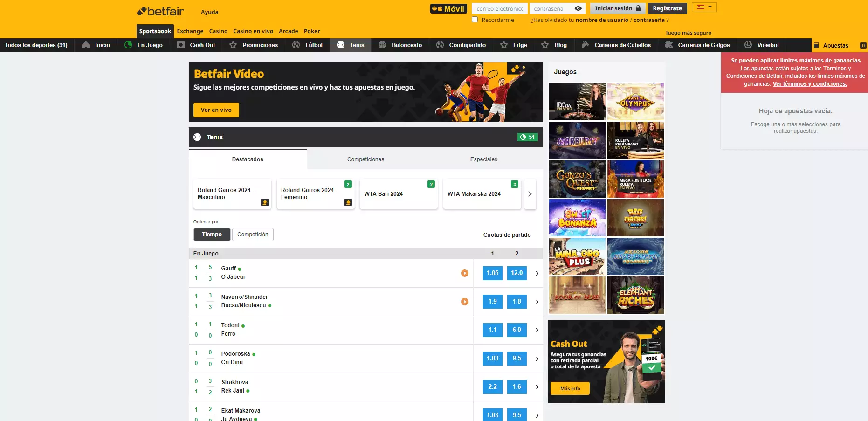The image size is (868, 421).
Task: Click the lock icon on Iniciar sesión
Action: coord(638,8)
